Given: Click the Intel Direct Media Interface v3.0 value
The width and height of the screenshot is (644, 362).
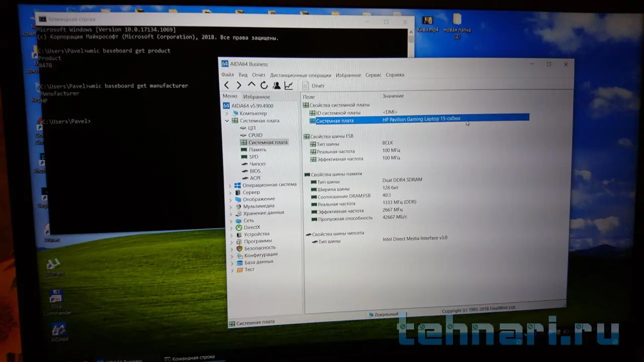Looking at the screenshot, I should click(415, 239).
